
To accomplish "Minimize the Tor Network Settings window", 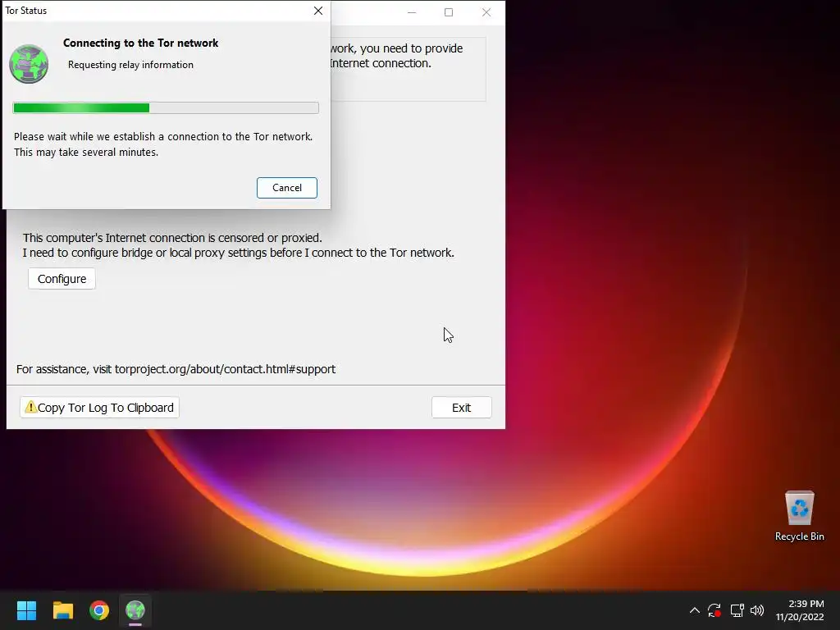I will [412, 12].
